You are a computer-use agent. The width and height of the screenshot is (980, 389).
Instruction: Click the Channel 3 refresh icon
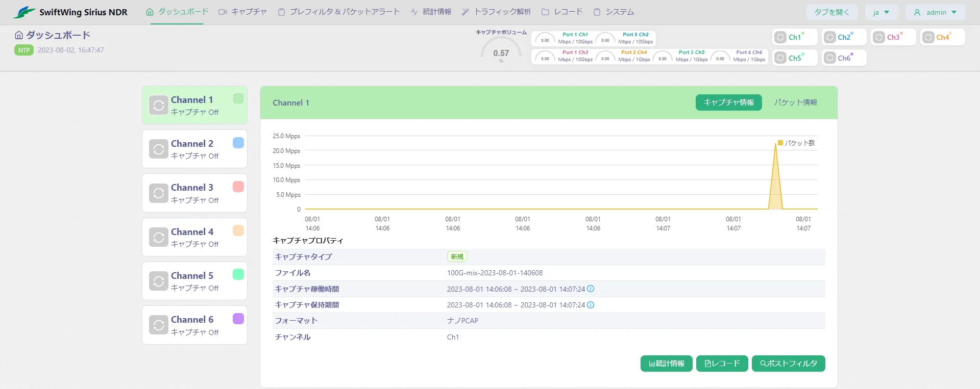coord(159,193)
